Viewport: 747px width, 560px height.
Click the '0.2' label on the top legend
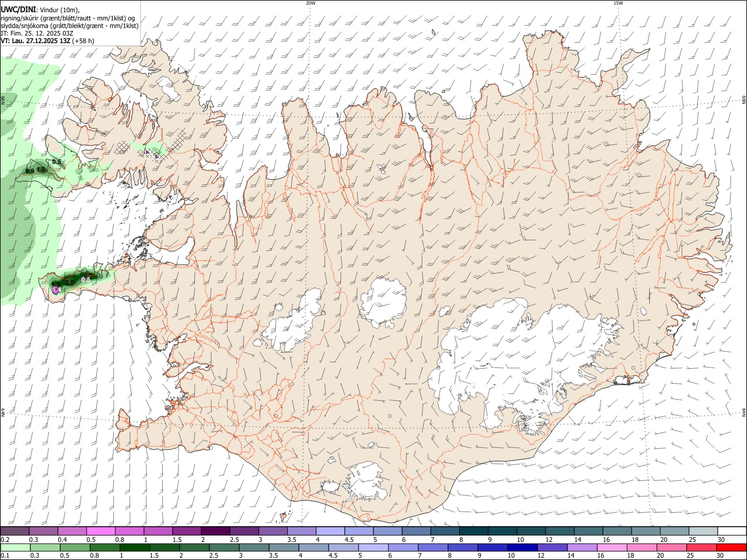tap(5, 540)
